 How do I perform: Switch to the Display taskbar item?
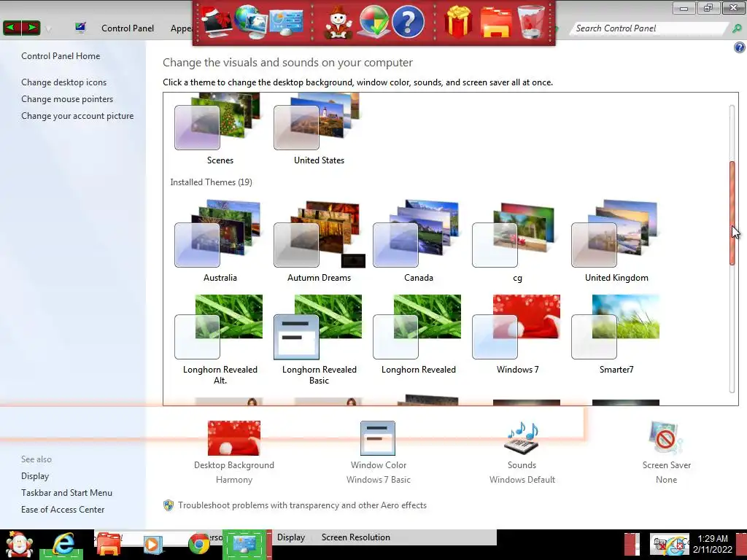click(x=290, y=537)
